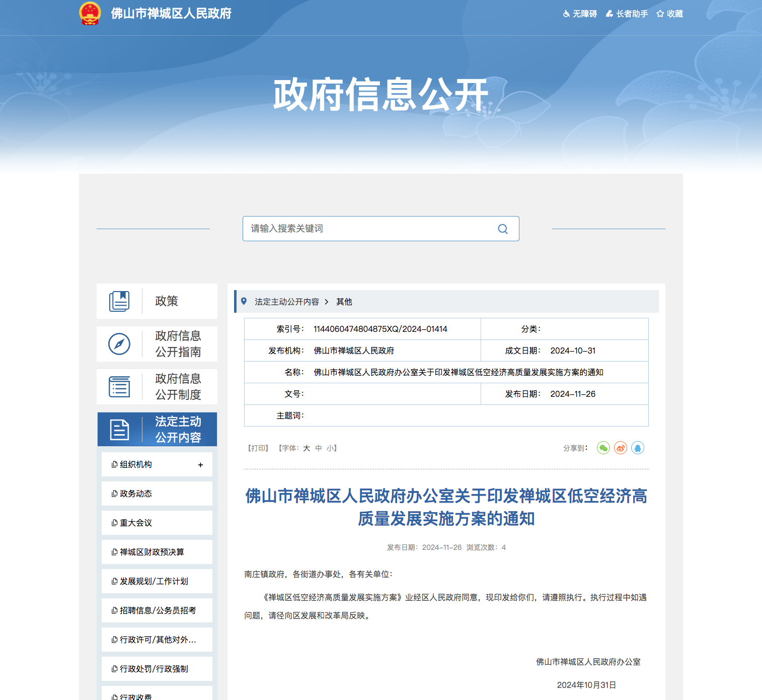Share article to Weibo
762x700 pixels.
620,448
